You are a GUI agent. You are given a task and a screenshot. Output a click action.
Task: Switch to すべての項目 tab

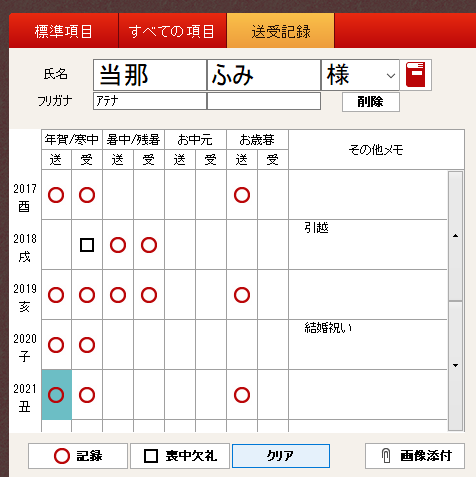(172, 32)
